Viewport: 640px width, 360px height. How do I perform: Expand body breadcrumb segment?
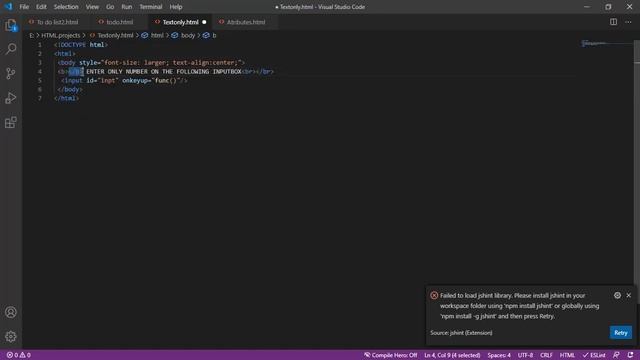click(183, 36)
